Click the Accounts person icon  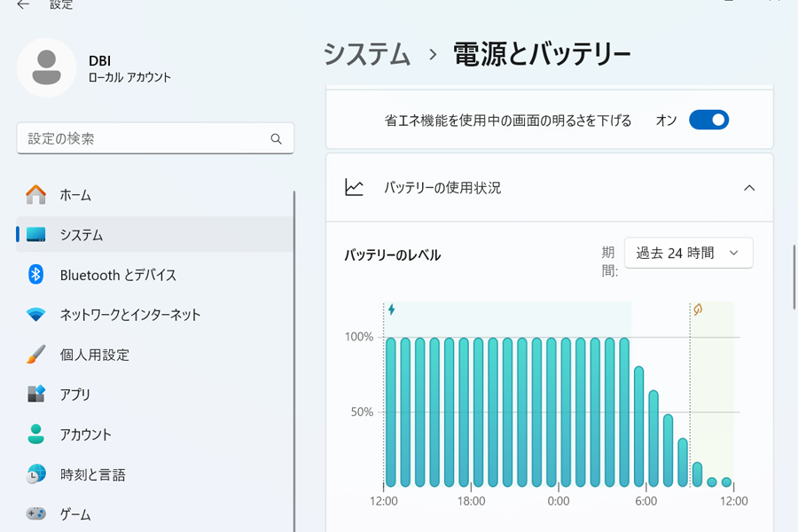click(35, 434)
